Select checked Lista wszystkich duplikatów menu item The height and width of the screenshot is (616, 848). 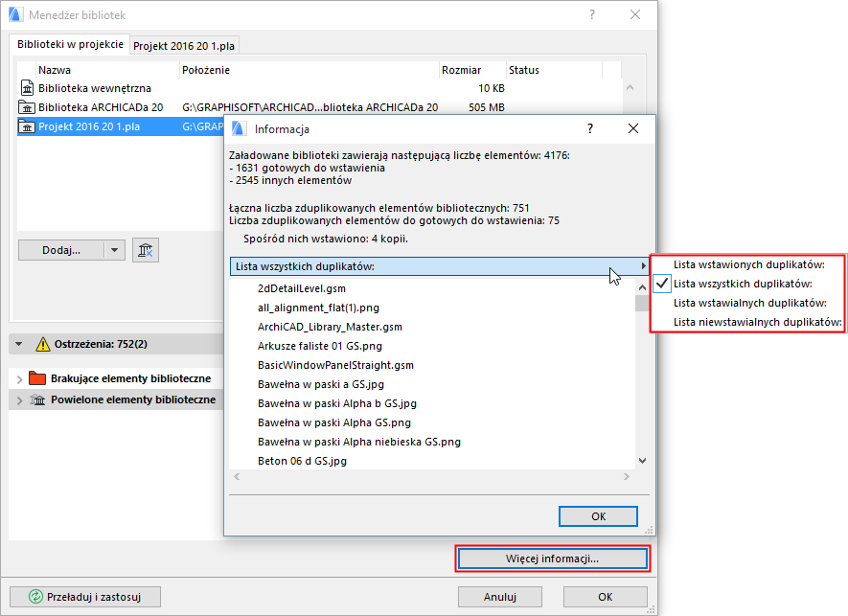coord(748,284)
